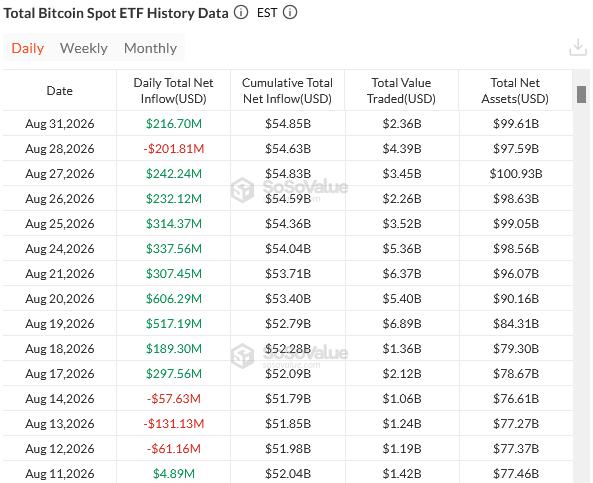Click the $606.29M inflow value
The image size is (593, 483).
pos(174,298)
